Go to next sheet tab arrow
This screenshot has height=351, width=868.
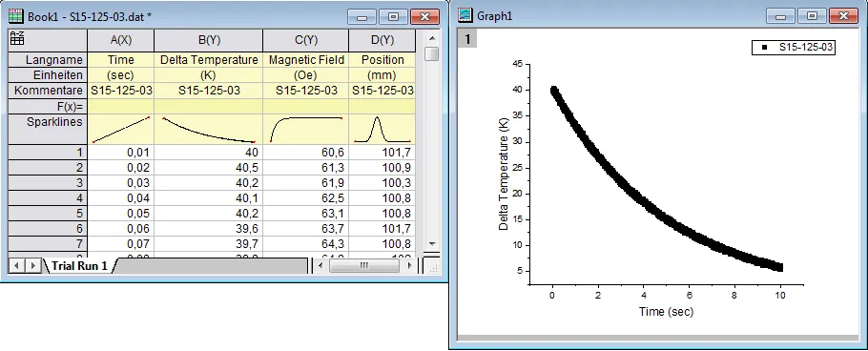click(33, 266)
